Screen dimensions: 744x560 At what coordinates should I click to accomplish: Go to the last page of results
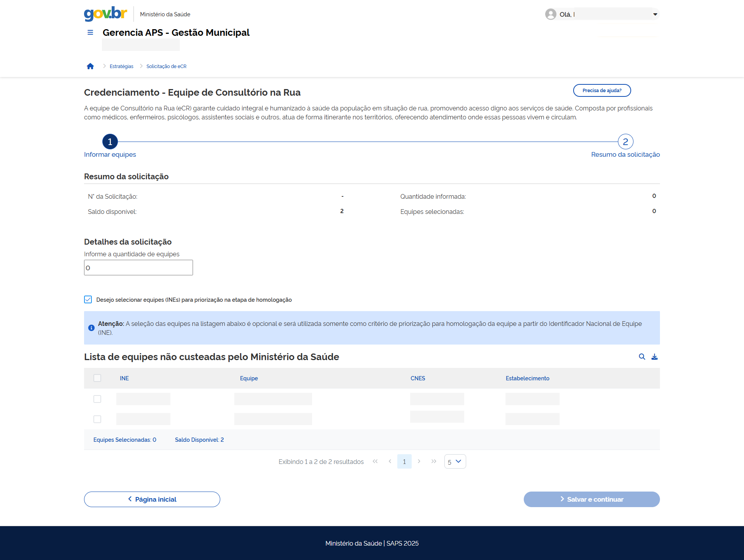(x=433, y=461)
